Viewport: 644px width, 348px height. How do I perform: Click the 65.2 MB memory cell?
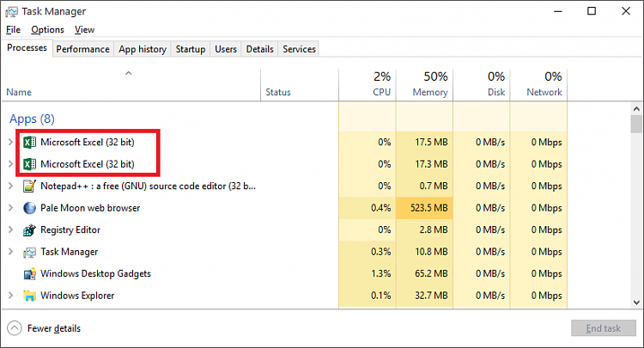pyautogui.click(x=425, y=273)
